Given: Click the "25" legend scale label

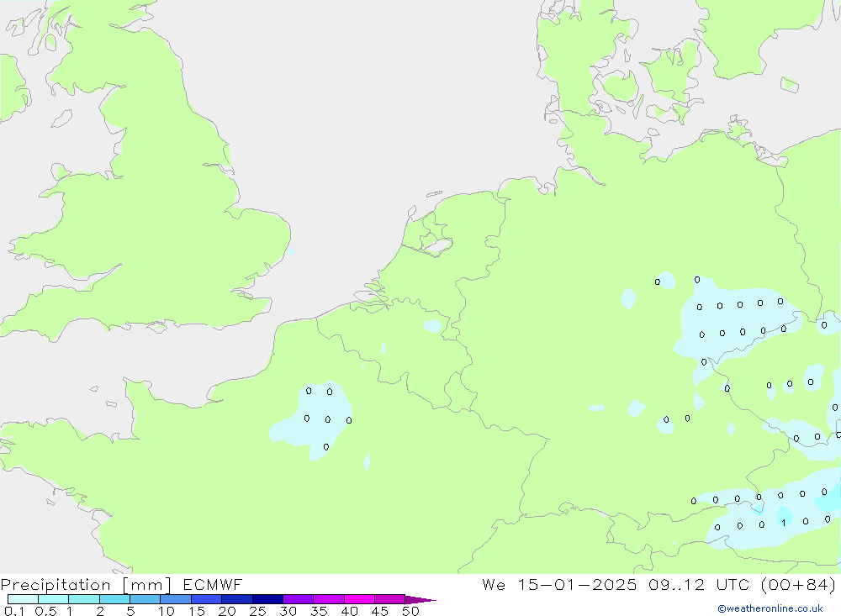Looking at the screenshot, I should click(x=258, y=611).
